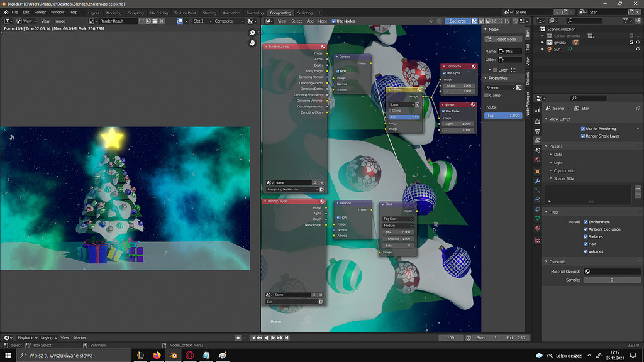This screenshot has height=362, width=644.
Task: Switch to Shading workspace tab
Action: pyautogui.click(x=209, y=13)
